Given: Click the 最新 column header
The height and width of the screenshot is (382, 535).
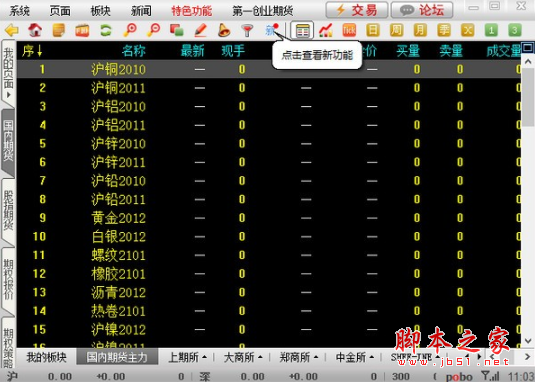Looking at the screenshot, I should [192, 51].
